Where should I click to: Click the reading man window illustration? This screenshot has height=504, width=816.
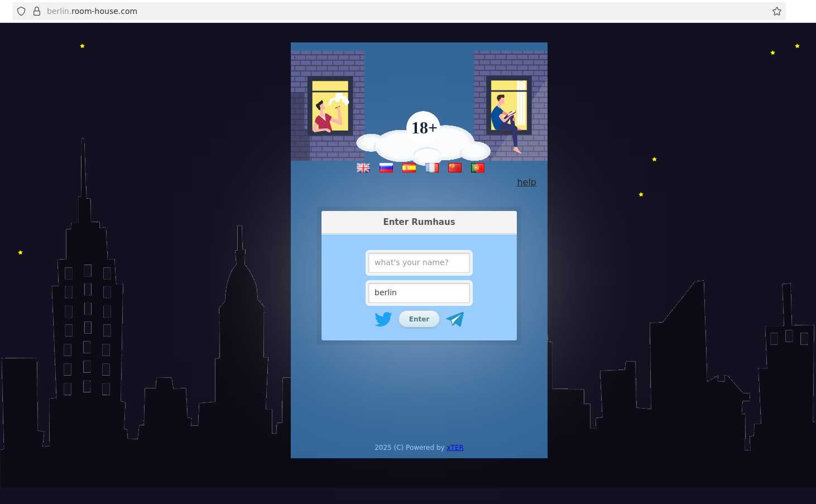coord(508,106)
